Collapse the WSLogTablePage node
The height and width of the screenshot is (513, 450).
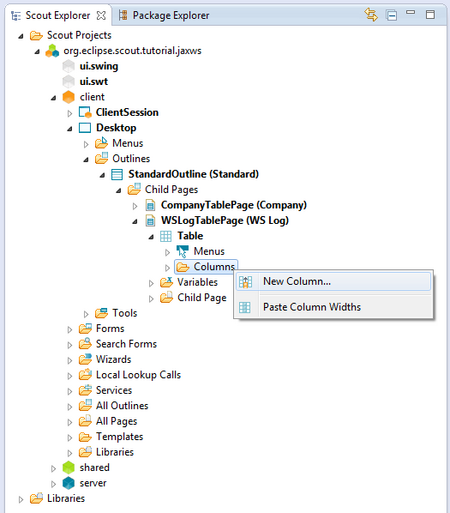point(135,222)
